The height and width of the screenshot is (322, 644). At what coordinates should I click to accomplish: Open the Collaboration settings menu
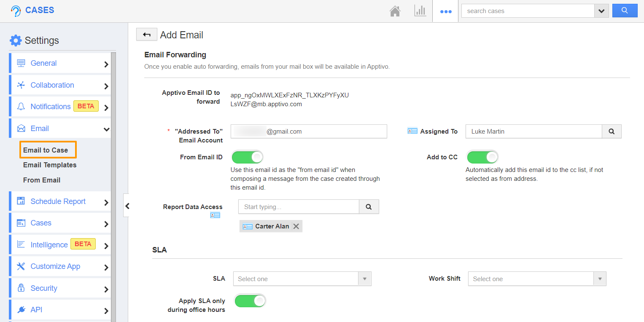pos(60,85)
